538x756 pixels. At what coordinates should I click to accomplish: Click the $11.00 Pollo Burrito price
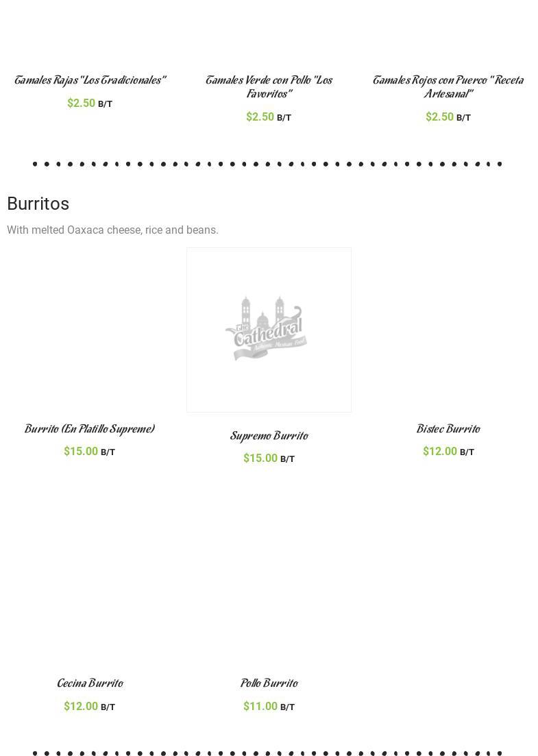260,706
